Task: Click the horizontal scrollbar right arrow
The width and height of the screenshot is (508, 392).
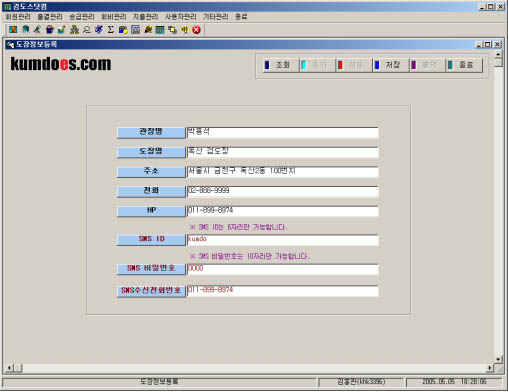Action: pos(490,368)
